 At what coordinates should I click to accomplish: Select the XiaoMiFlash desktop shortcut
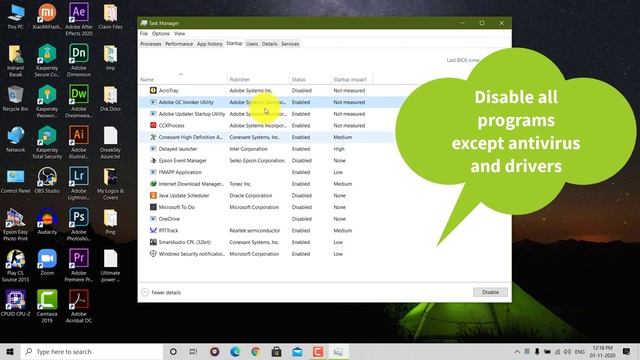pyautogui.click(x=47, y=16)
